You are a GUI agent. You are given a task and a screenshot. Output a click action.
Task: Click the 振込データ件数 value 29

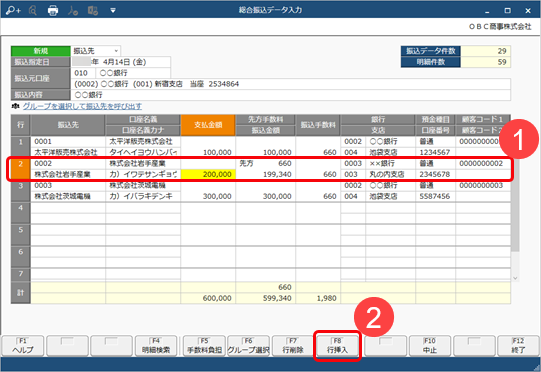[485, 51]
